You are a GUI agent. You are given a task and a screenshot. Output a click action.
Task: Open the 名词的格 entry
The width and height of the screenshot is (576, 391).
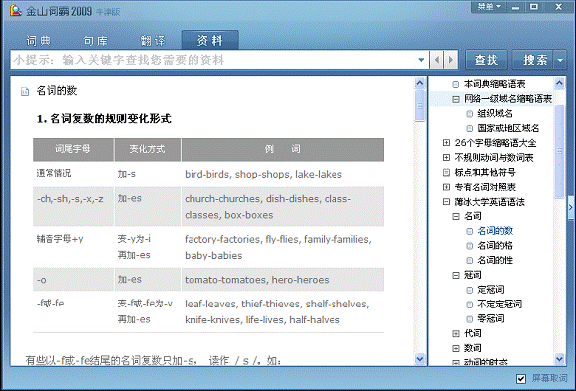pyautogui.click(x=495, y=246)
